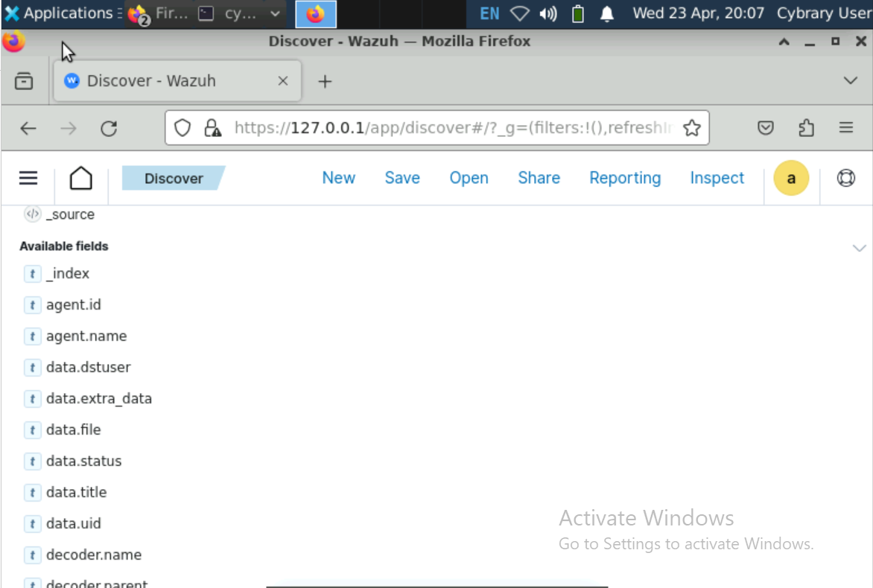Click the Inspect link in toolbar
873x588 pixels.
pyautogui.click(x=717, y=178)
